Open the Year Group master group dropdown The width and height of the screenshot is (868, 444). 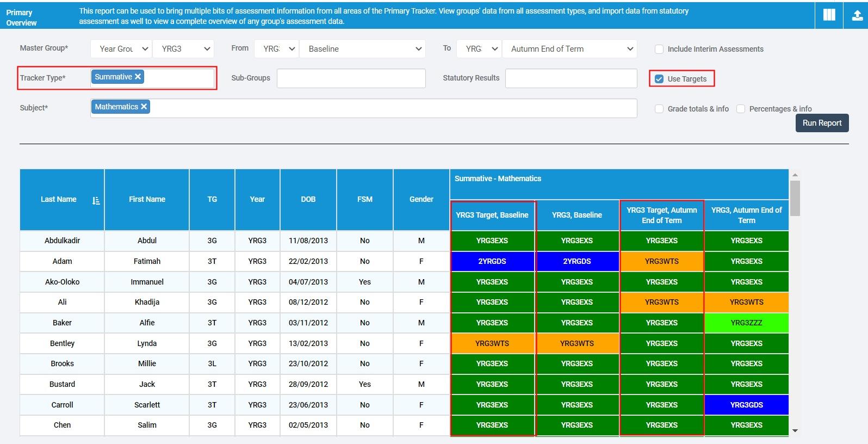pos(121,49)
